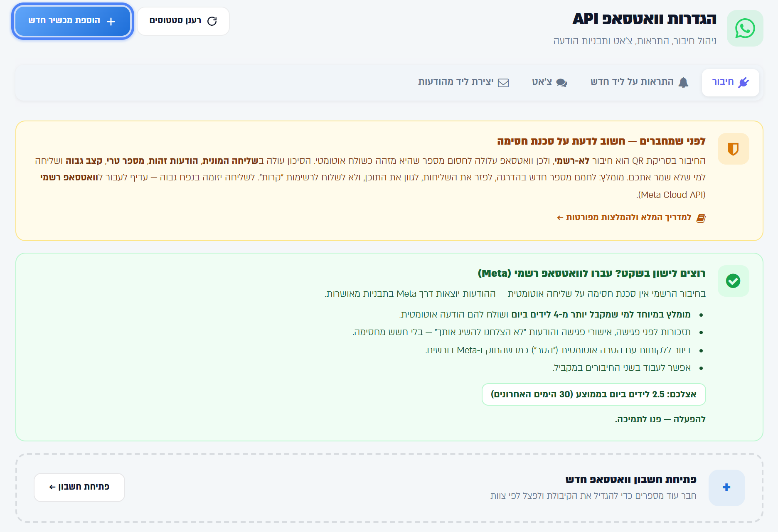Click subtitle ניהול חיבור, התראות, צ'אט
The width and height of the screenshot is (778, 532).
tap(635, 41)
